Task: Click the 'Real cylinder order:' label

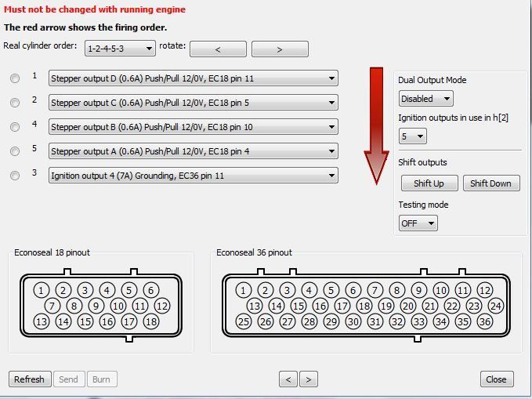Action: click(41, 45)
